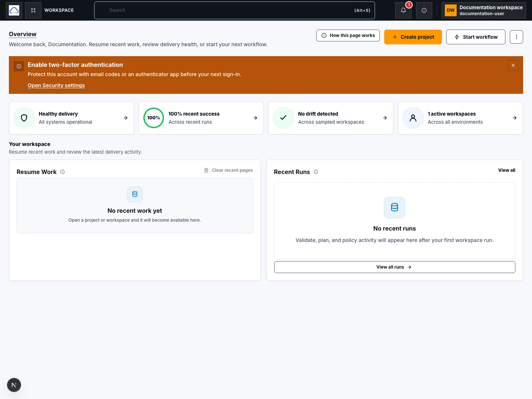Click the warning info icon in banner
The height and width of the screenshot is (399, 532).
pyautogui.click(x=19, y=66)
